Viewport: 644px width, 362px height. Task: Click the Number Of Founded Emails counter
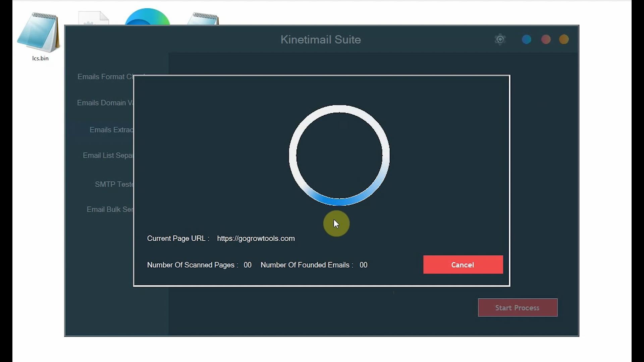314,265
